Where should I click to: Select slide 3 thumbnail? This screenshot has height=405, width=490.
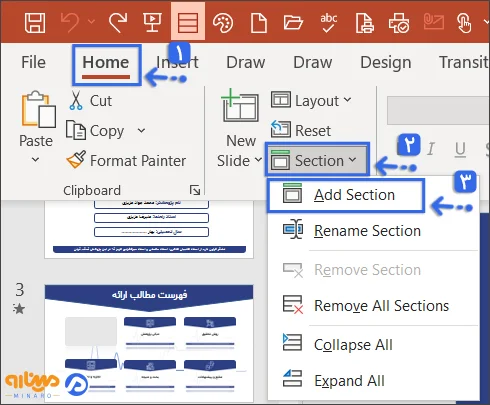pyautogui.click(x=149, y=343)
